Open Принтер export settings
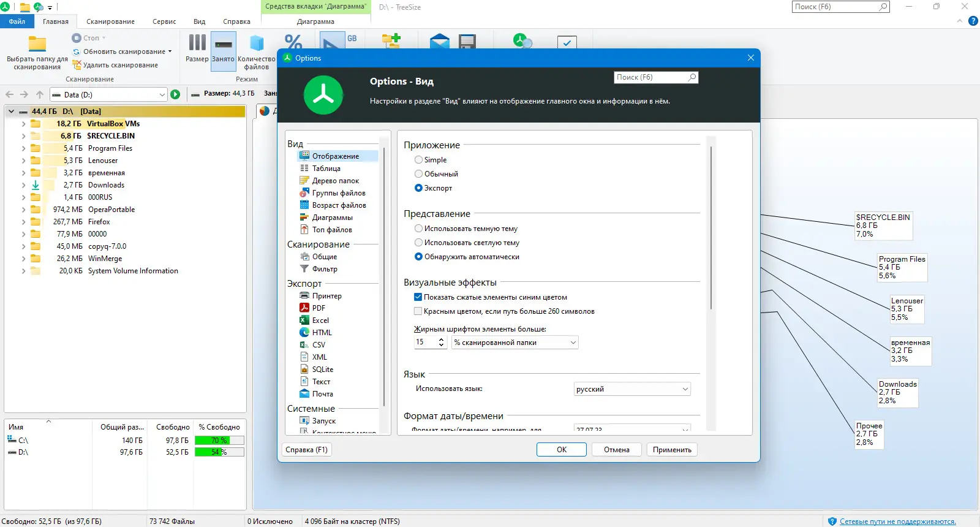Image resolution: width=980 pixels, height=527 pixels. pyautogui.click(x=327, y=296)
